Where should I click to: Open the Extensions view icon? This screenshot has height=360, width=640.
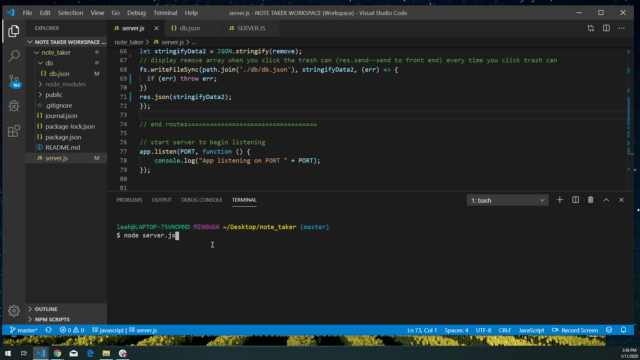point(14,131)
